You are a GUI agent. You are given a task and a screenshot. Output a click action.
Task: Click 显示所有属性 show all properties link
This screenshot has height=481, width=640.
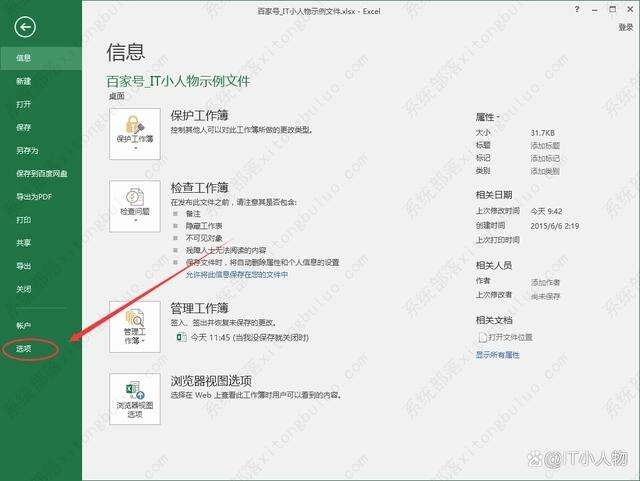(498, 355)
